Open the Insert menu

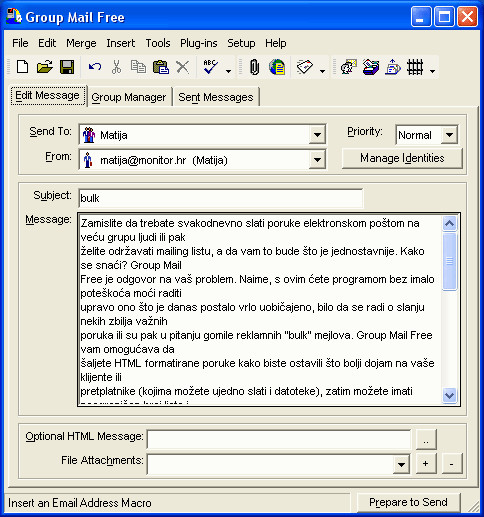pyautogui.click(x=120, y=43)
